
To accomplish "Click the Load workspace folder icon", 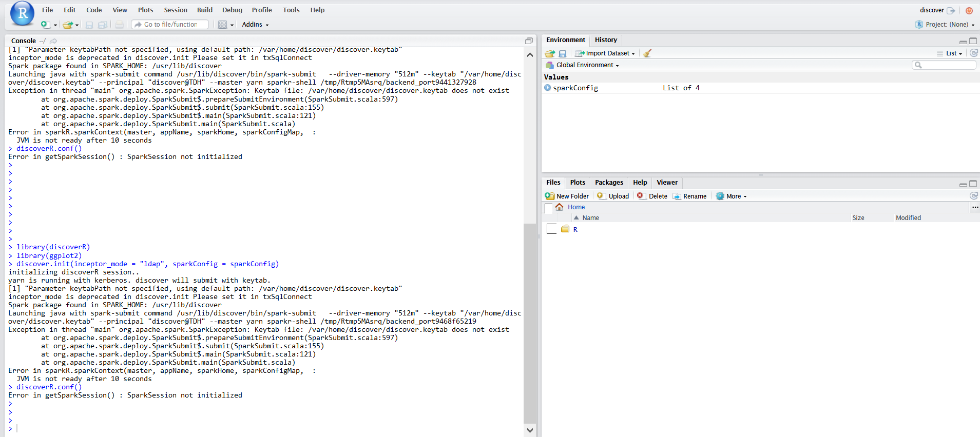I will coord(550,53).
